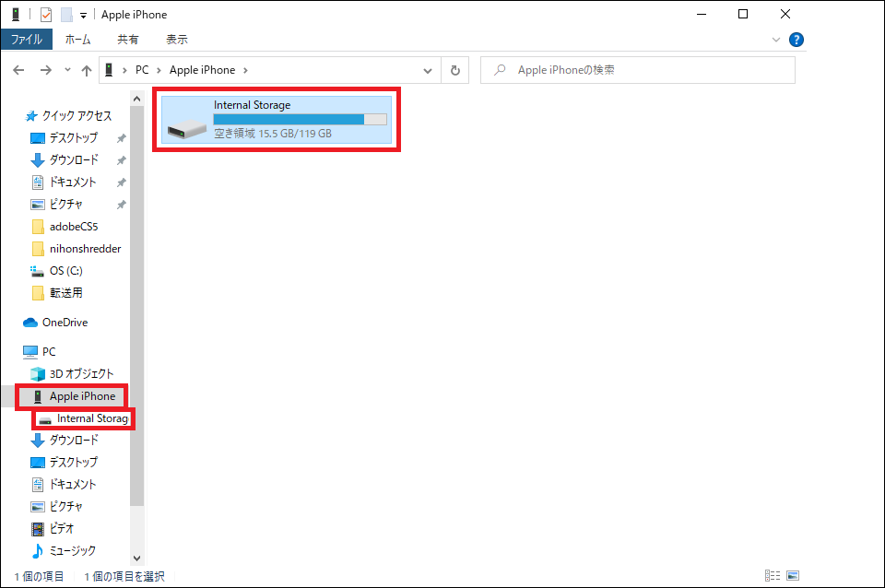
Task: Select PC in the navigation pane
Action: tap(49, 351)
